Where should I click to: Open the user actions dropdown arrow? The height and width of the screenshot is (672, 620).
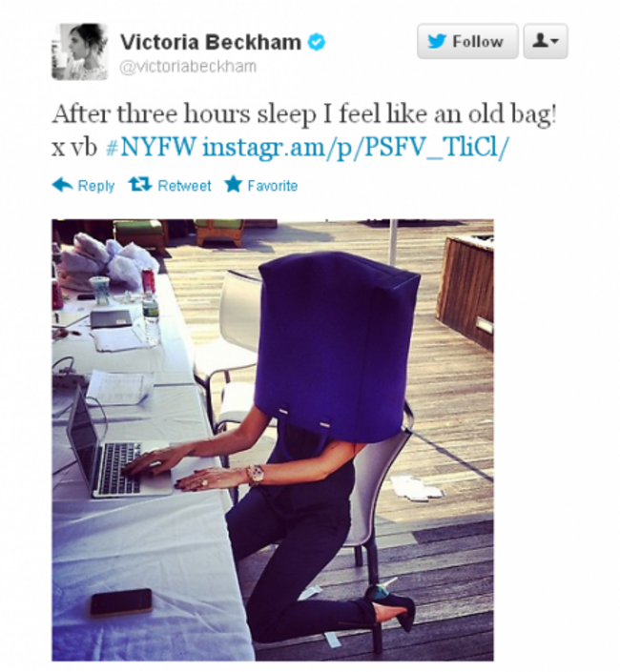(554, 41)
